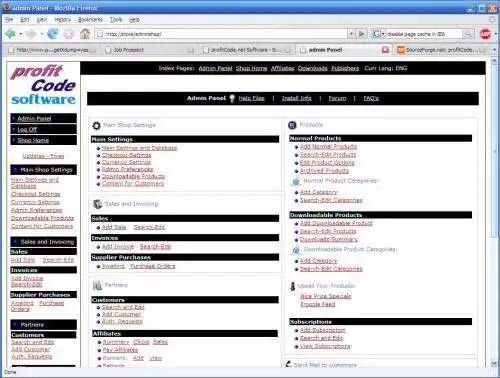
Task: Close the Admin Panel tab with its red icon
Action: point(385,50)
